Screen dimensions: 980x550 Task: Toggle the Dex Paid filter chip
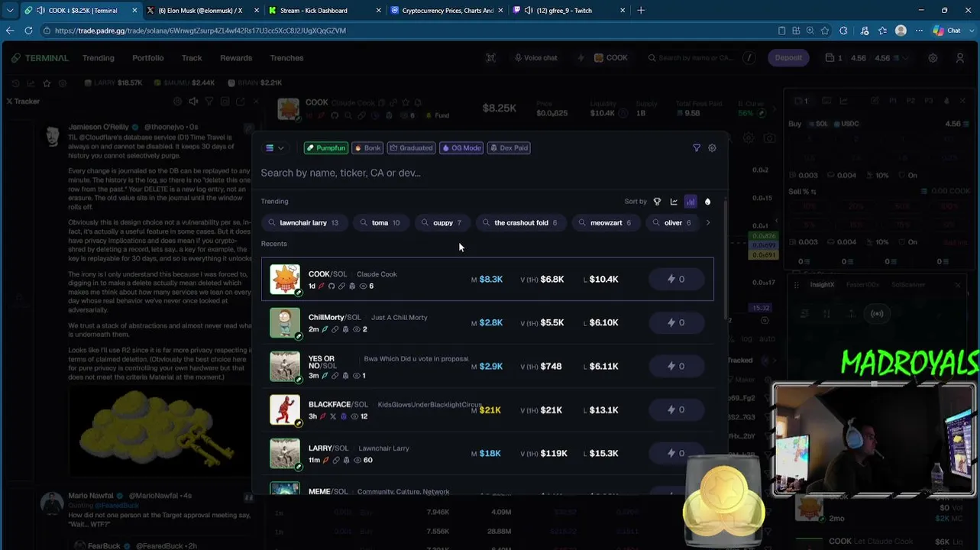click(509, 148)
